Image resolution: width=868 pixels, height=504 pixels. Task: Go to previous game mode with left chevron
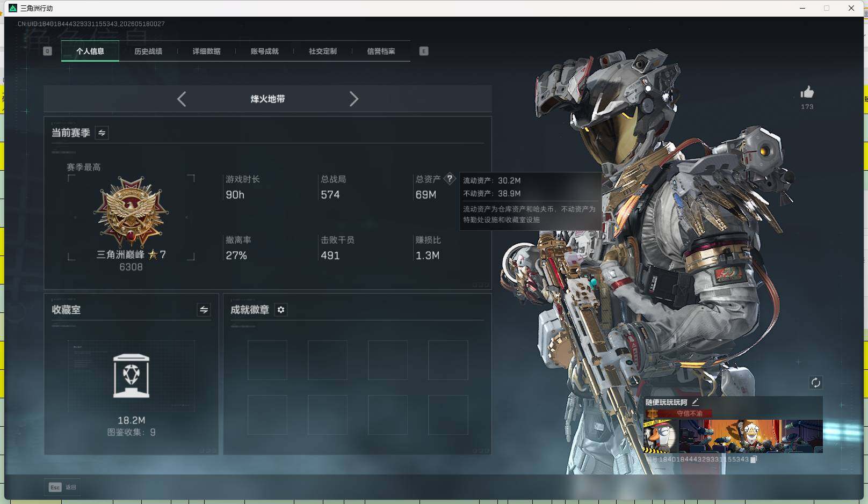click(182, 99)
